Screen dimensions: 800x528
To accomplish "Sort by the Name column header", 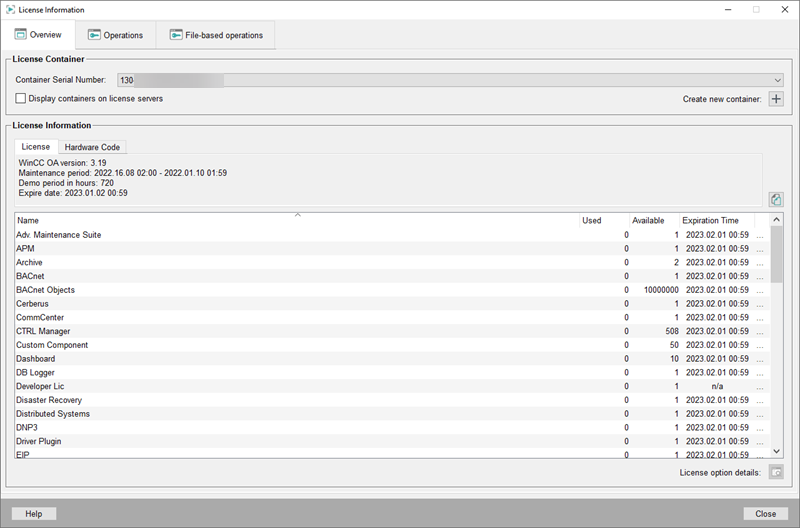I will (297, 220).
